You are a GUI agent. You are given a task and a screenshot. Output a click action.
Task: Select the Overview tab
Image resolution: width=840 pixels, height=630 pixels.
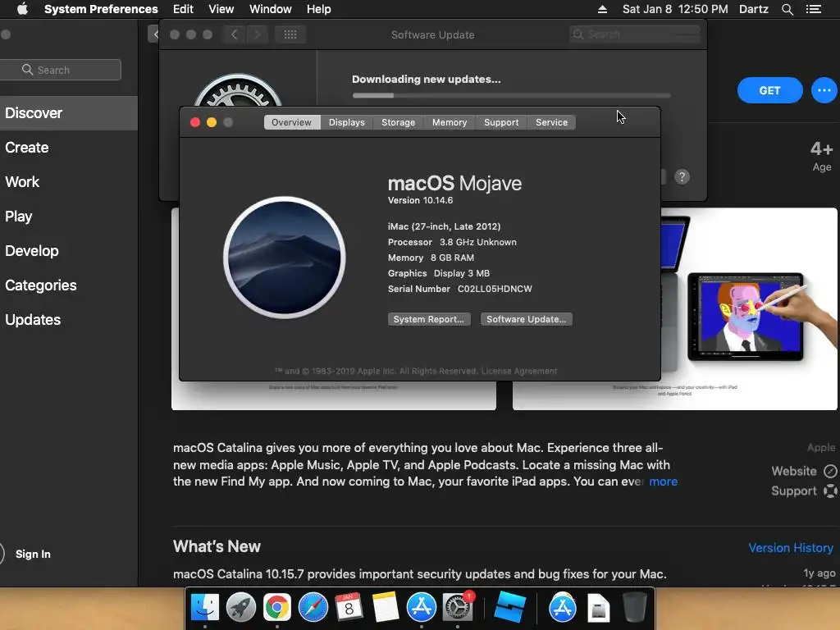tap(291, 122)
